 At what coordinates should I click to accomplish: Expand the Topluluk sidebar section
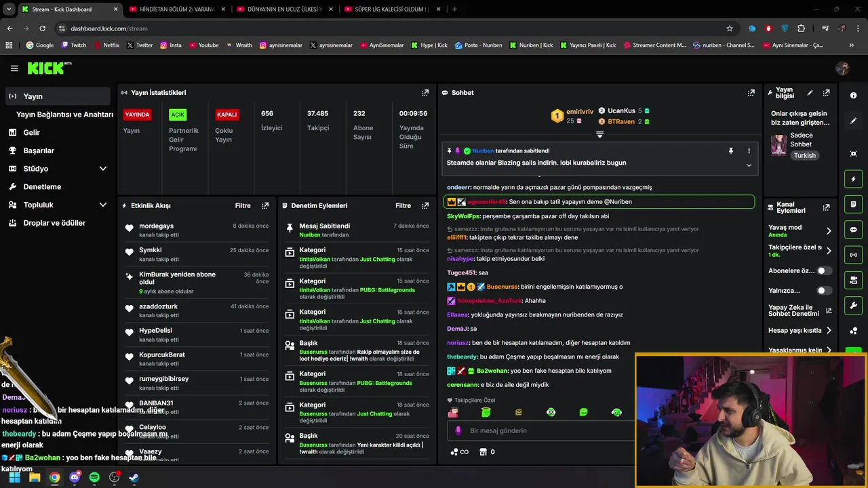pos(103,205)
